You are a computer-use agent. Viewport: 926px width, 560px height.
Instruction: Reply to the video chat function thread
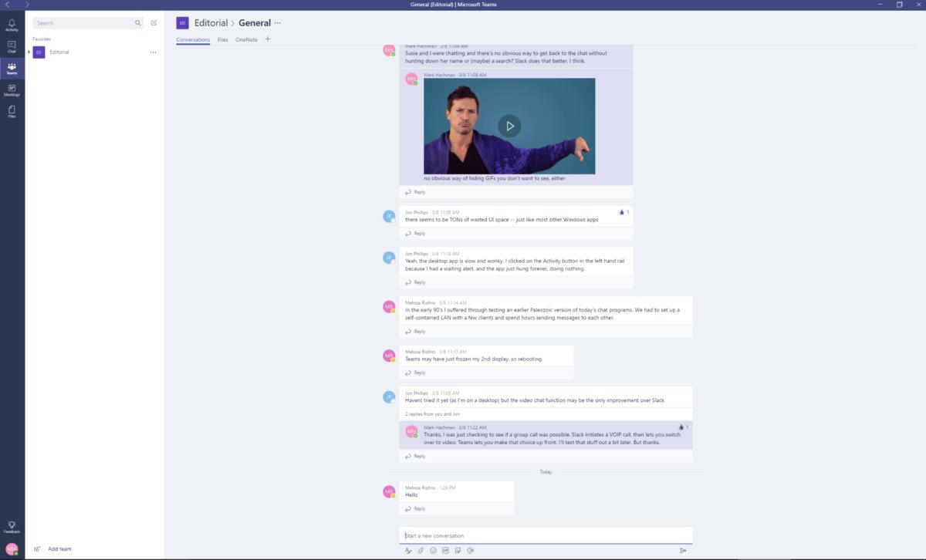(415, 456)
